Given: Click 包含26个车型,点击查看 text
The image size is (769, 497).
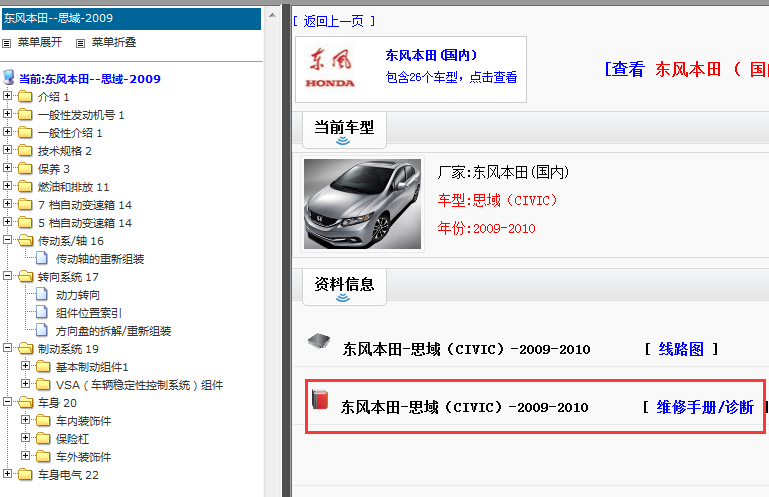Looking at the screenshot, I should [451, 78].
